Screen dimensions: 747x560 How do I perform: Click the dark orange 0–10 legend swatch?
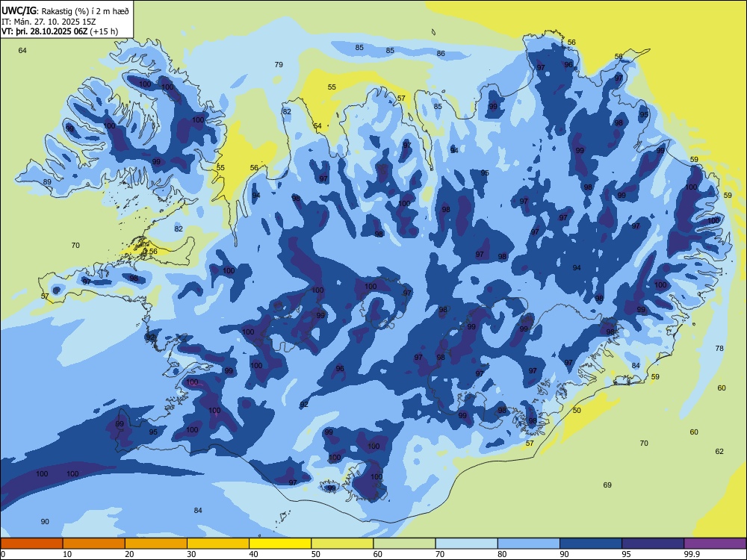click(x=31, y=544)
